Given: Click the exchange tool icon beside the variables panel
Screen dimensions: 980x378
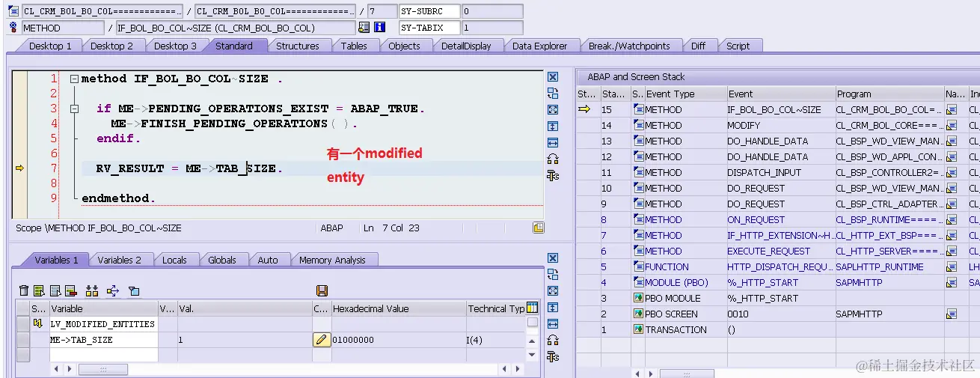Looking at the screenshot, I should pos(553,275).
